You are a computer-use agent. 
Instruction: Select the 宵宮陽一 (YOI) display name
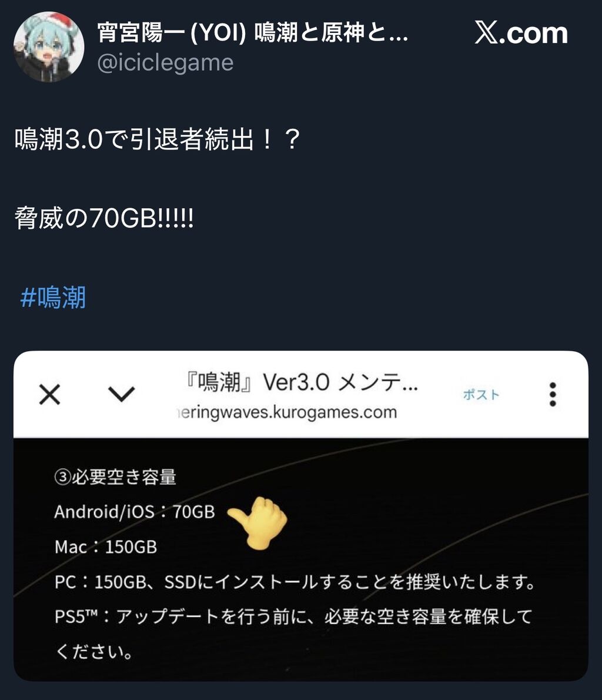point(253,33)
